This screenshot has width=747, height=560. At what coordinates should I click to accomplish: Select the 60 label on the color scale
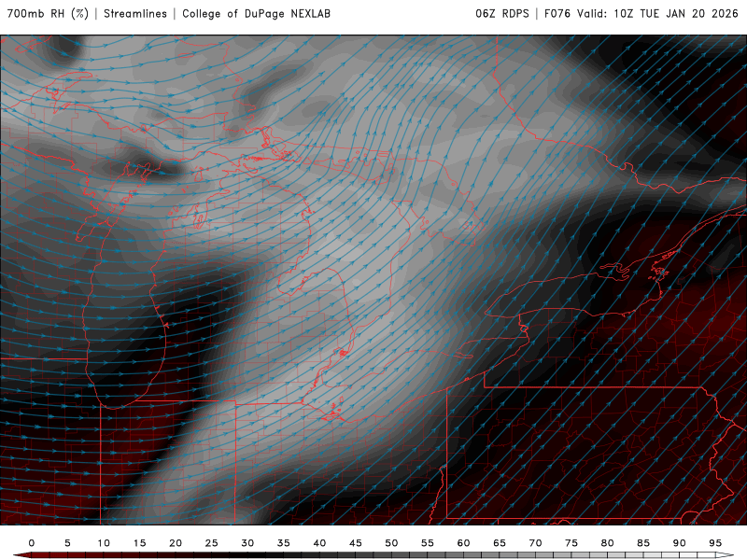point(463,543)
